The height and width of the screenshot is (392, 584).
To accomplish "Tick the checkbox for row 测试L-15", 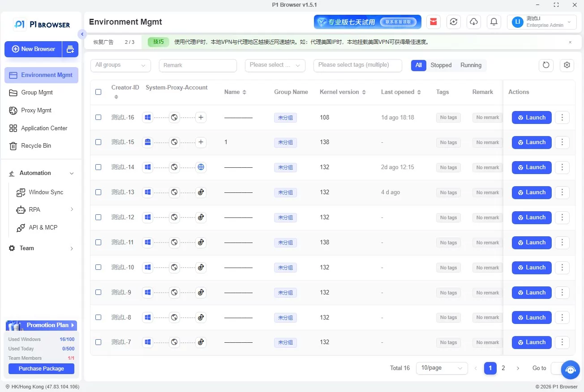I will tap(99, 142).
